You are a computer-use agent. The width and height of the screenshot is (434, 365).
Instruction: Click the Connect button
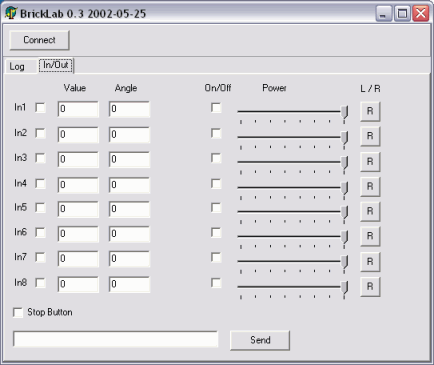tap(39, 40)
